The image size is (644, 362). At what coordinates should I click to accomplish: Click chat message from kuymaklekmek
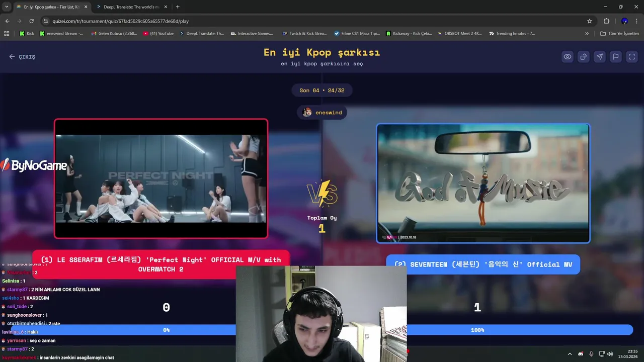pyautogui.click(x=58, y=358)
